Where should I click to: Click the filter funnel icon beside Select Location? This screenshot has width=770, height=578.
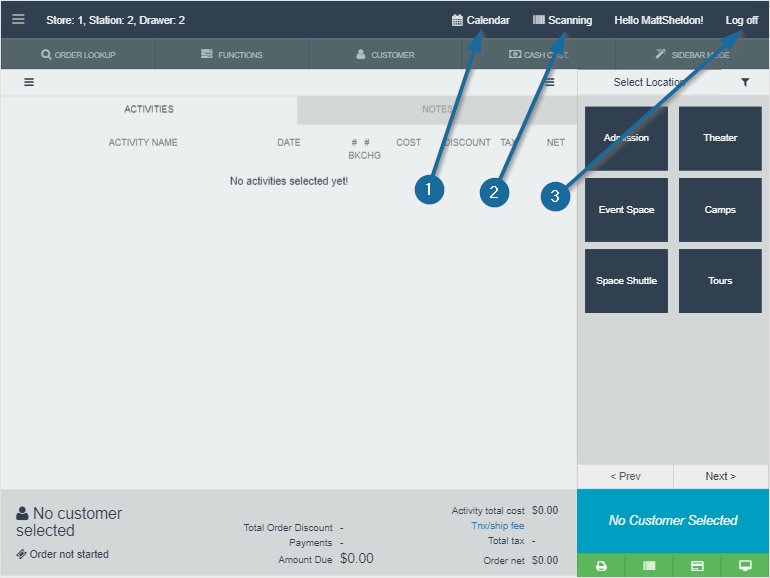pos(745,83)
